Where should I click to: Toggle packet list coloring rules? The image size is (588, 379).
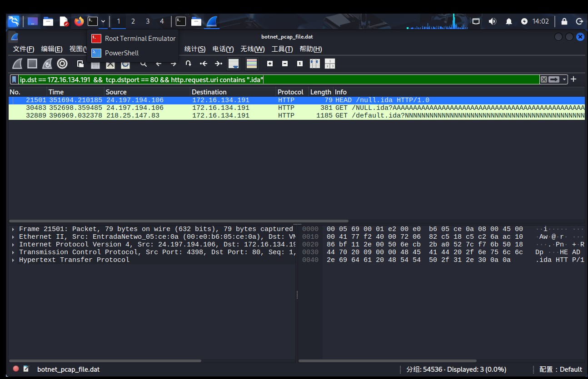pos(252,64)
